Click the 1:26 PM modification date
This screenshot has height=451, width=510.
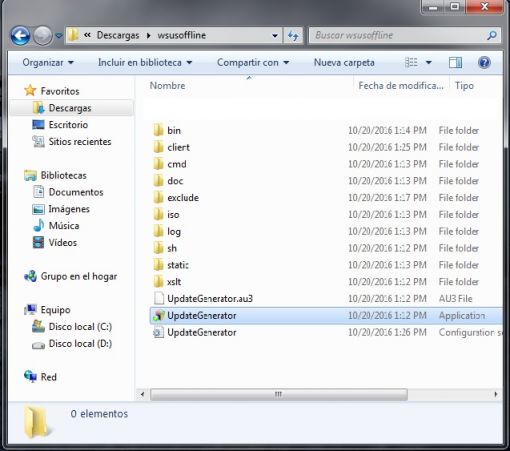(387, 332)
